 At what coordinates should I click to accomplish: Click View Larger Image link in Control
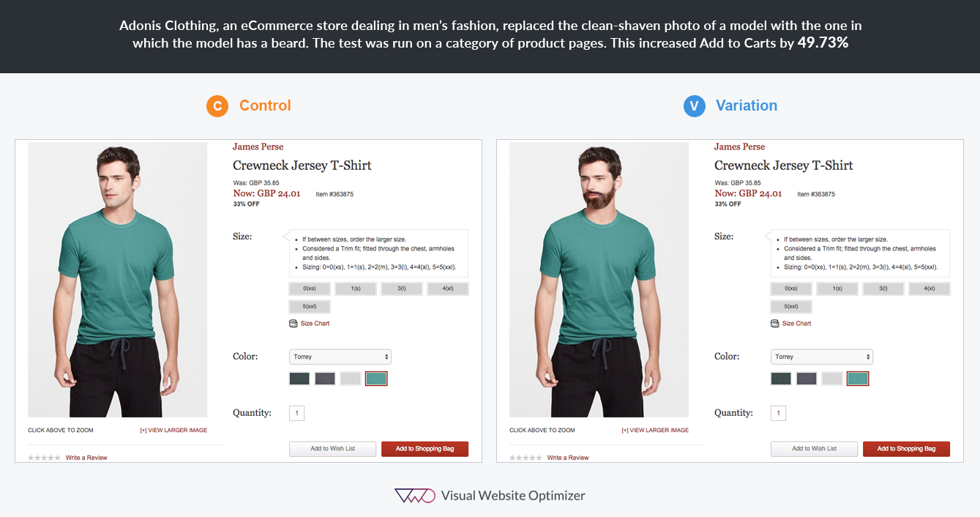pos(173,431)
